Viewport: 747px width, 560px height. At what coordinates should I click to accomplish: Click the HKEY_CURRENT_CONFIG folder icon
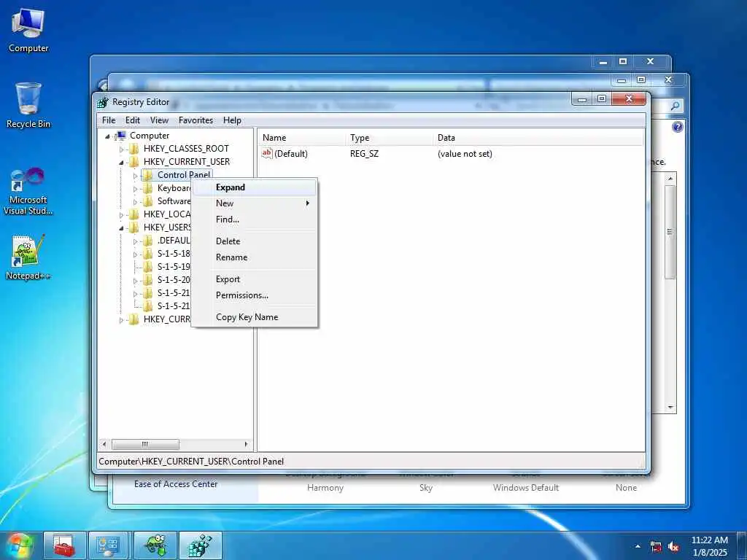click(134, 319)
